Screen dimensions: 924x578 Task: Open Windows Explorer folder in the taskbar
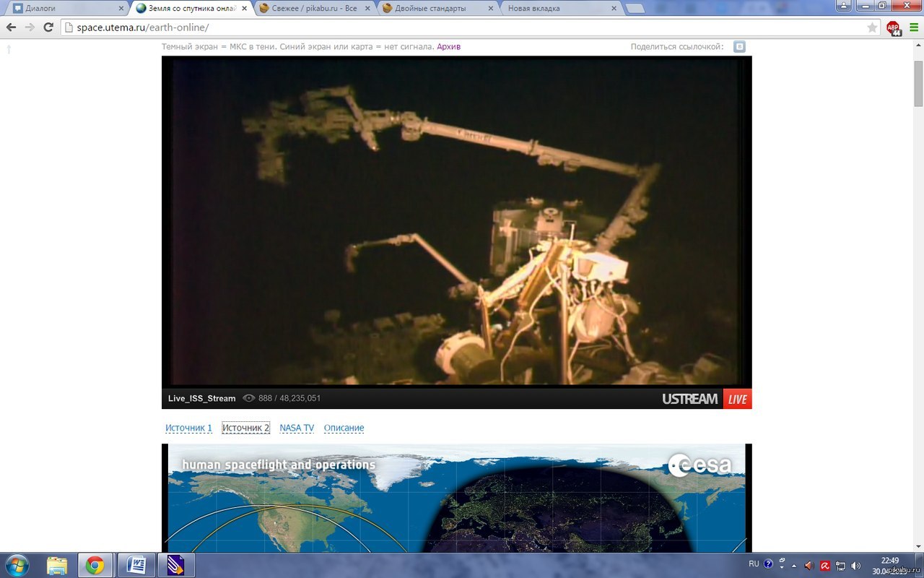57,565
